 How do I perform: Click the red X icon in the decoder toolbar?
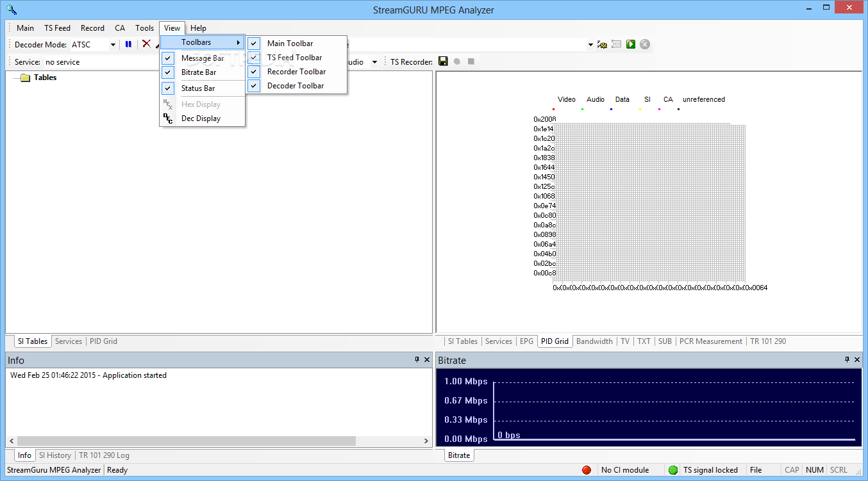click(x=146, y=44)
